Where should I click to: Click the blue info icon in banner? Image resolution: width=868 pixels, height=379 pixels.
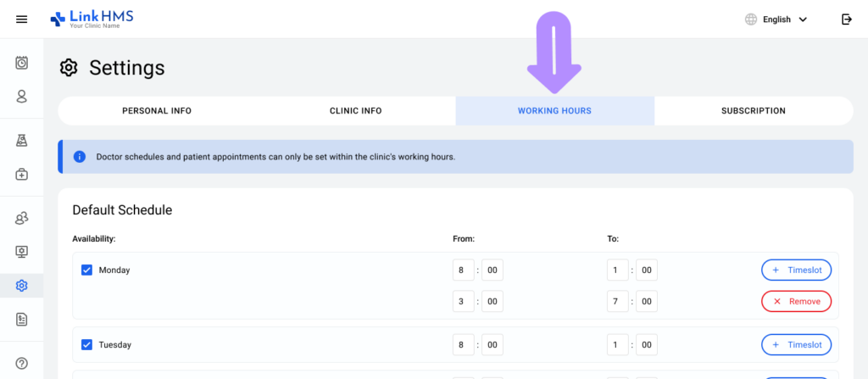(x=79, y=157)
